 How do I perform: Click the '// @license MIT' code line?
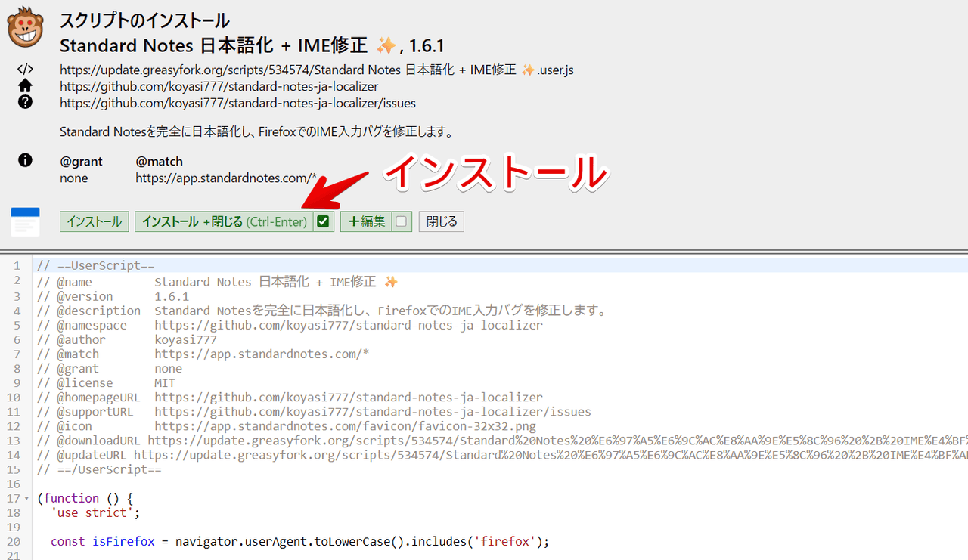(x=106, y=382)
